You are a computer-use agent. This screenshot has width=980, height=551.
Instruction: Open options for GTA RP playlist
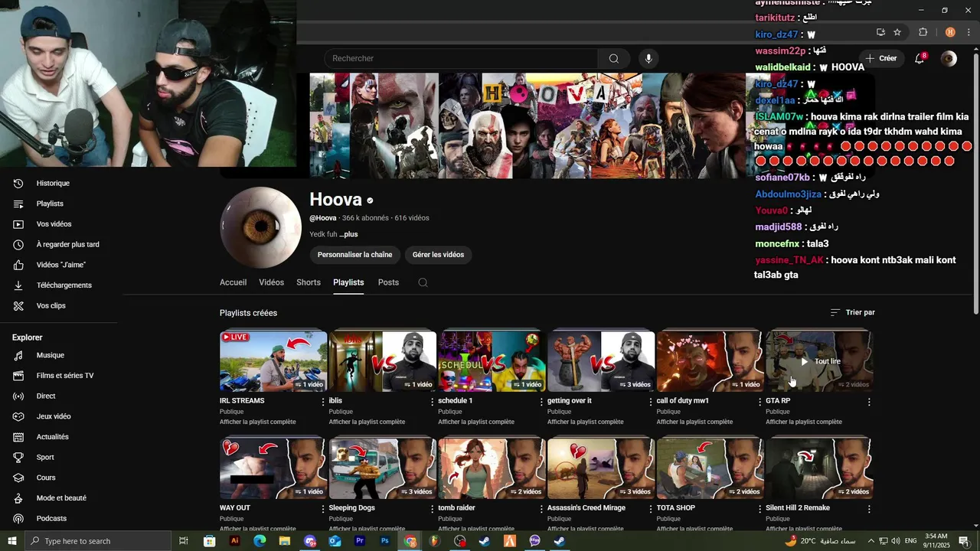[869, 401]
